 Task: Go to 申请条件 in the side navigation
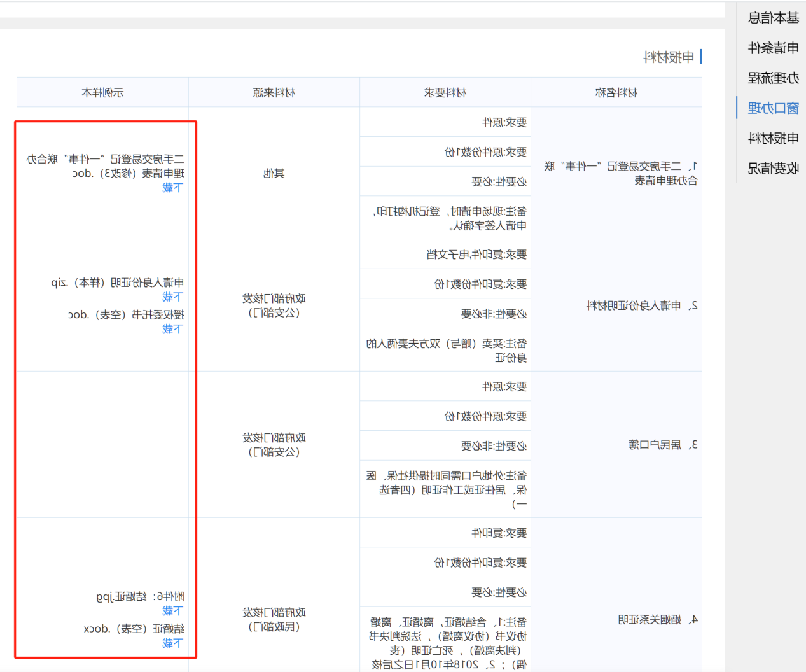(x=773, y=48)
